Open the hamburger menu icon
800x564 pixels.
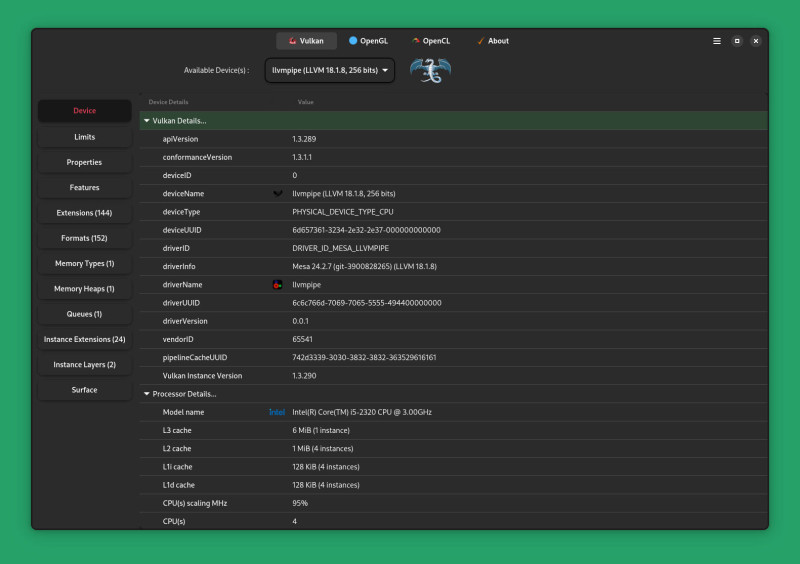(716, 41)
